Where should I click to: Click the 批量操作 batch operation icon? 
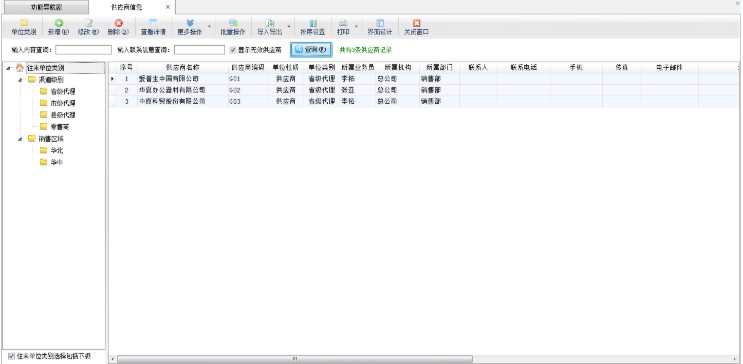coord(233,23)
